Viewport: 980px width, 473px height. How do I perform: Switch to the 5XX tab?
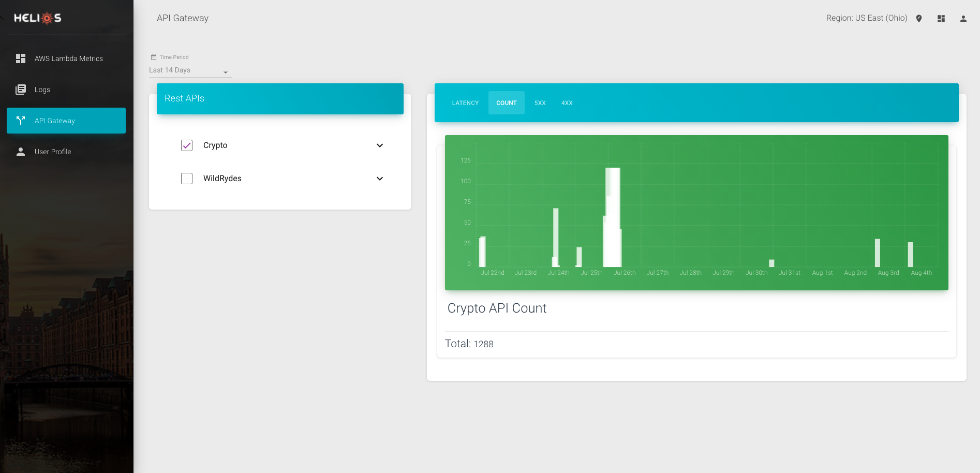pos(540,103)
